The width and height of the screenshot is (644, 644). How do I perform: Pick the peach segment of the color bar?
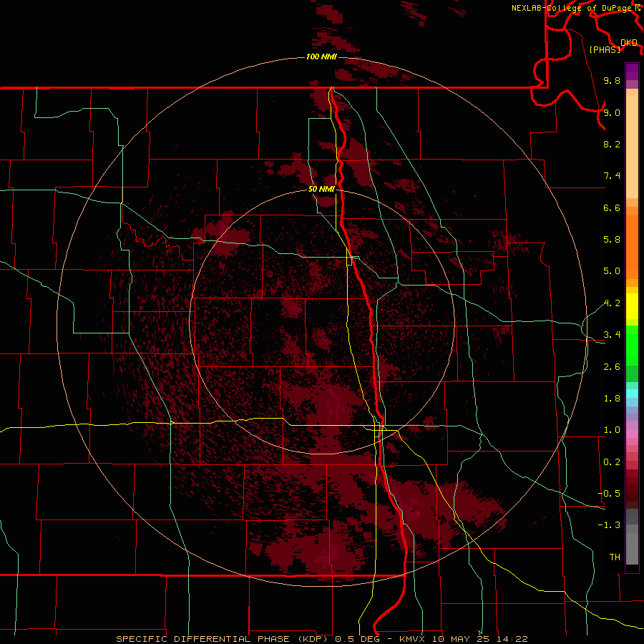point(632,146)
